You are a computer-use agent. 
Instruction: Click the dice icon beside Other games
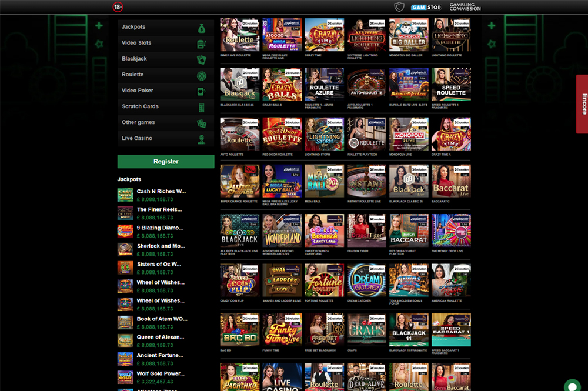point(201,123)
